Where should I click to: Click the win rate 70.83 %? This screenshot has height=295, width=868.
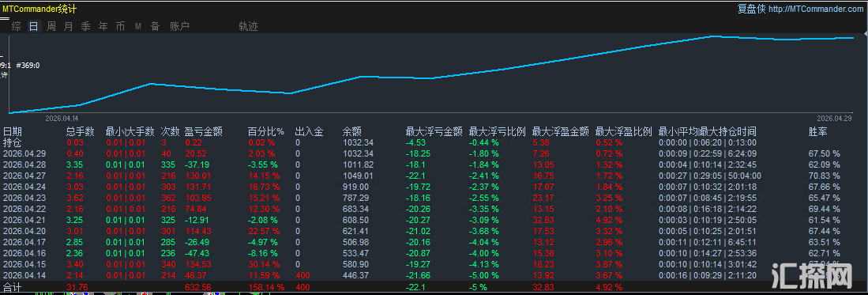point(825,176)
